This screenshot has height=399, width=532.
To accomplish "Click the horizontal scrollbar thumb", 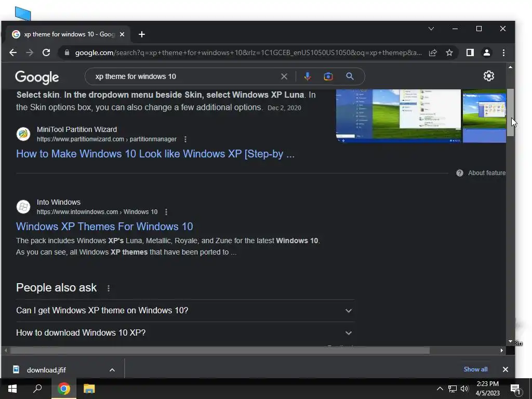I will coord(220,351).
